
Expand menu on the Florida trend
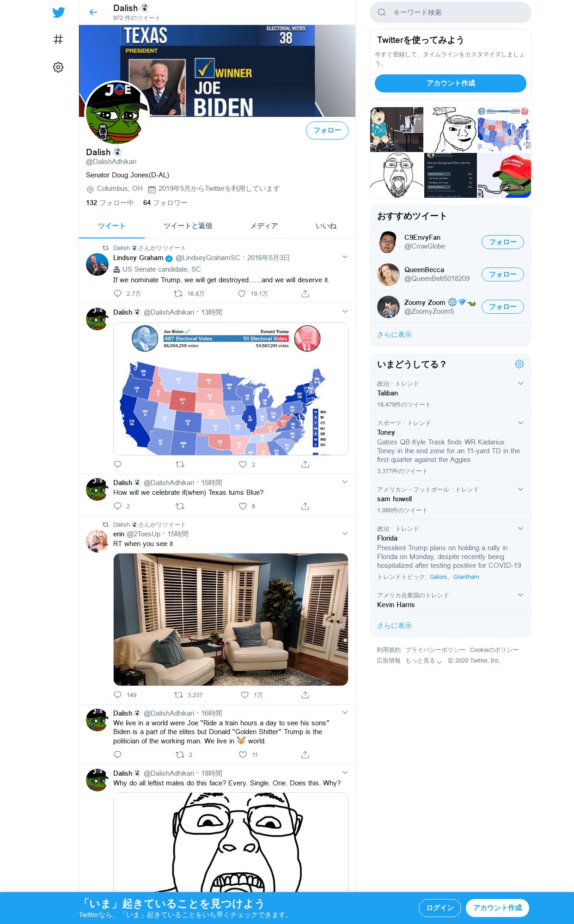tap(520, 529)
